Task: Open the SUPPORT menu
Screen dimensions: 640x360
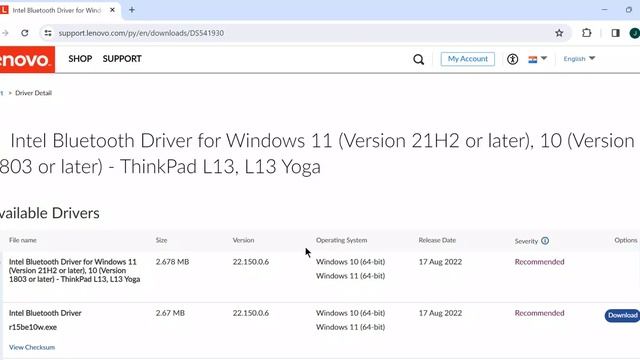Action: [122, 59]
